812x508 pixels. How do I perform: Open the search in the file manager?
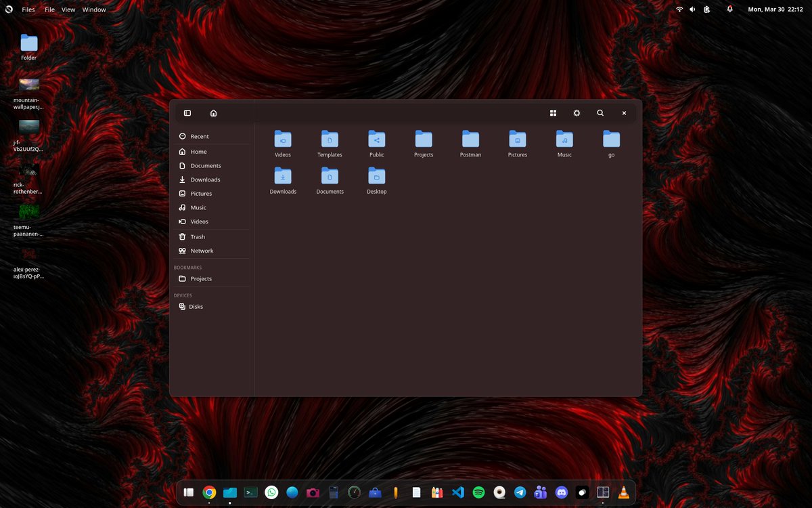(x=600, y=112)
